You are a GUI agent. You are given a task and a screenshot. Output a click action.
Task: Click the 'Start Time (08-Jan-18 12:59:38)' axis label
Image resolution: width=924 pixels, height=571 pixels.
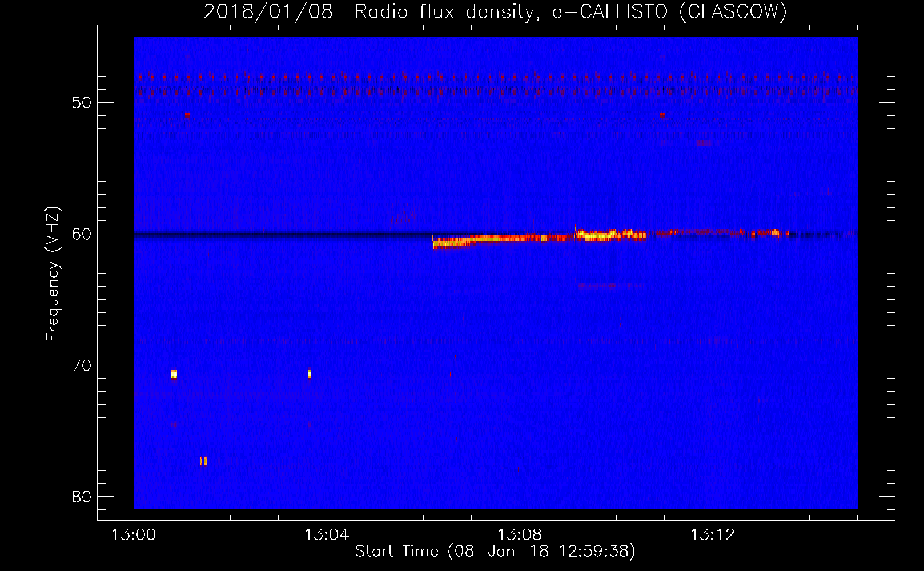[495, 552]
